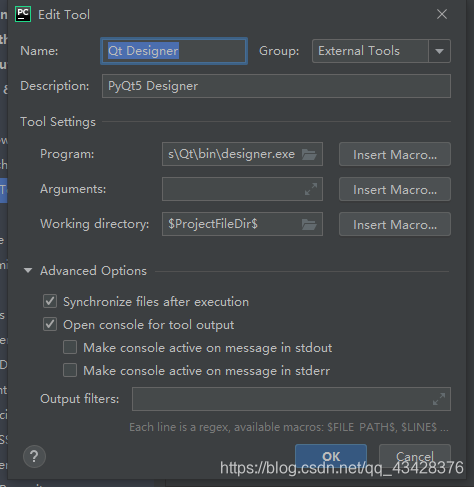Open help with question mark button

tap(34, 456)
